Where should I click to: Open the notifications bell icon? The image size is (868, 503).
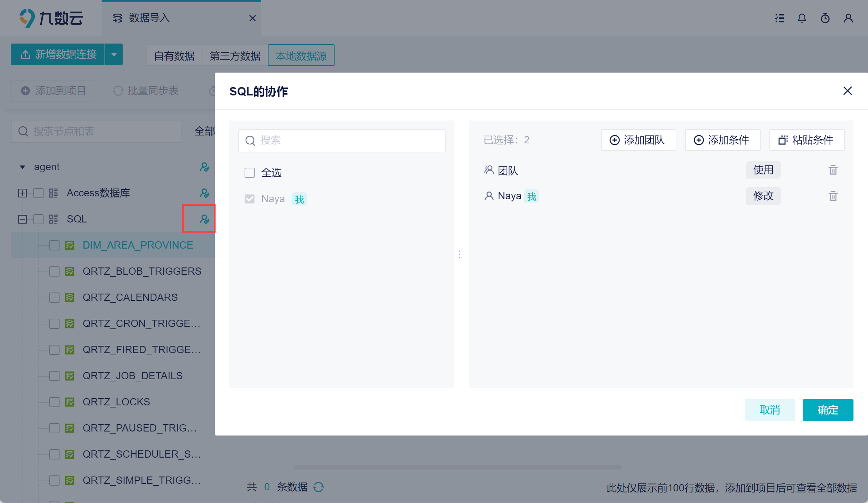(802, 18)
